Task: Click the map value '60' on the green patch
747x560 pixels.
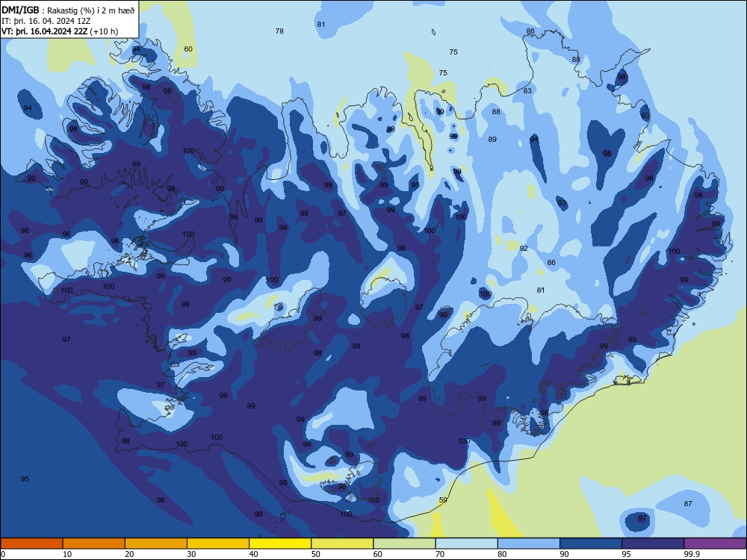Action: (188, 49)
